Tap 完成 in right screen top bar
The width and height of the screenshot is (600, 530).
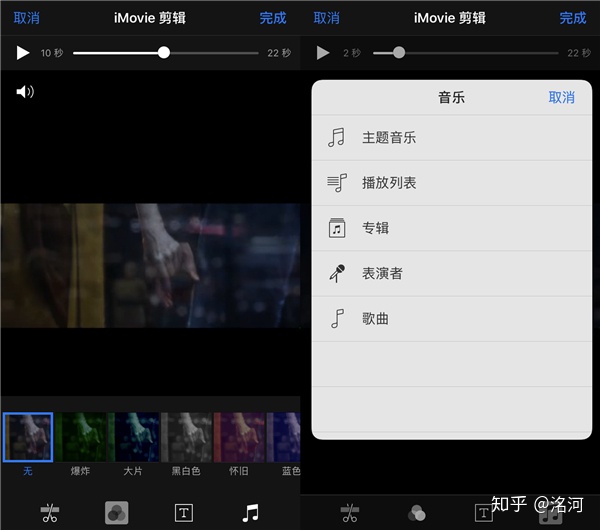pyautogui.click(x=573, y=18)
